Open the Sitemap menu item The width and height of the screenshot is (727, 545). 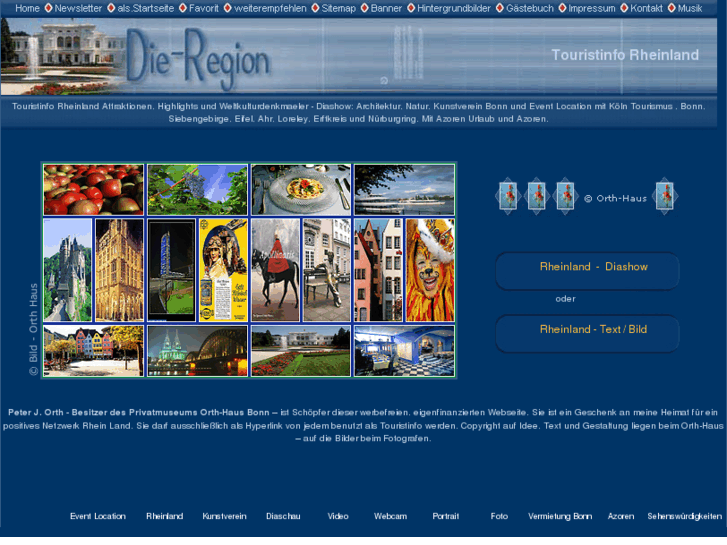pyautogui.click(x=338, y=8)
